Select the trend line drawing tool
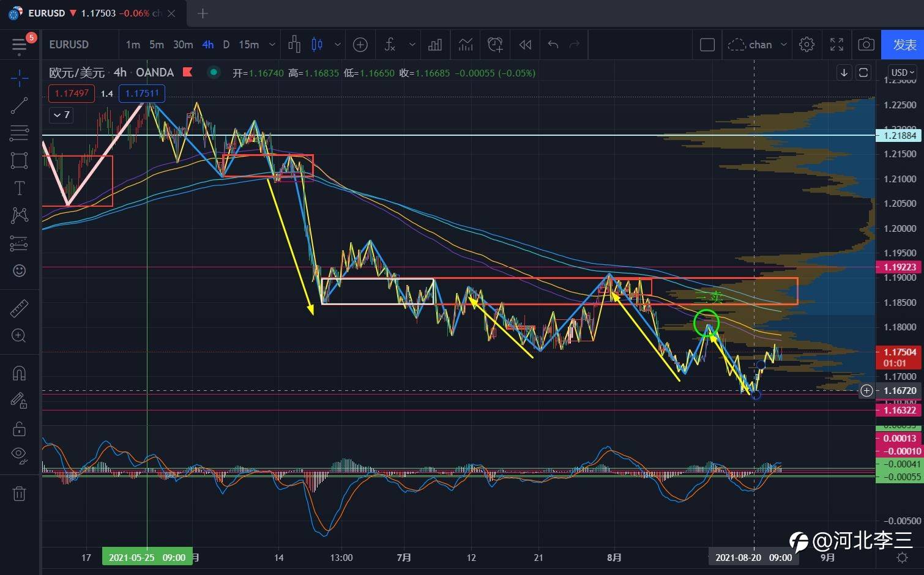 click(19, 105)
